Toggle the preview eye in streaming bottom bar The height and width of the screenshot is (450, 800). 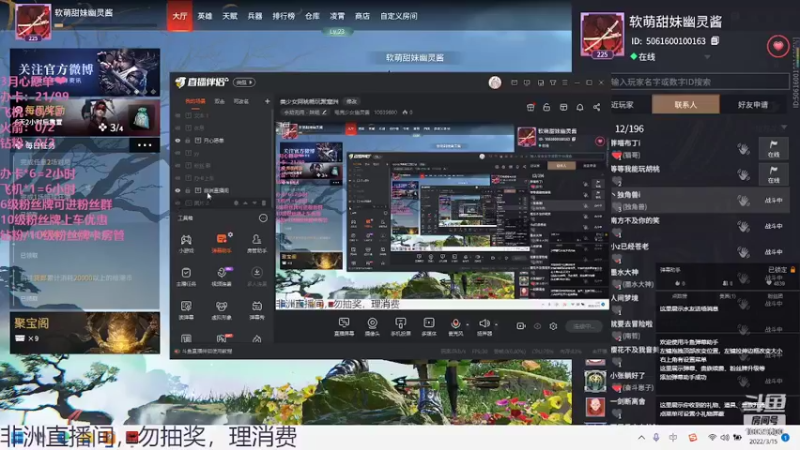537,326
